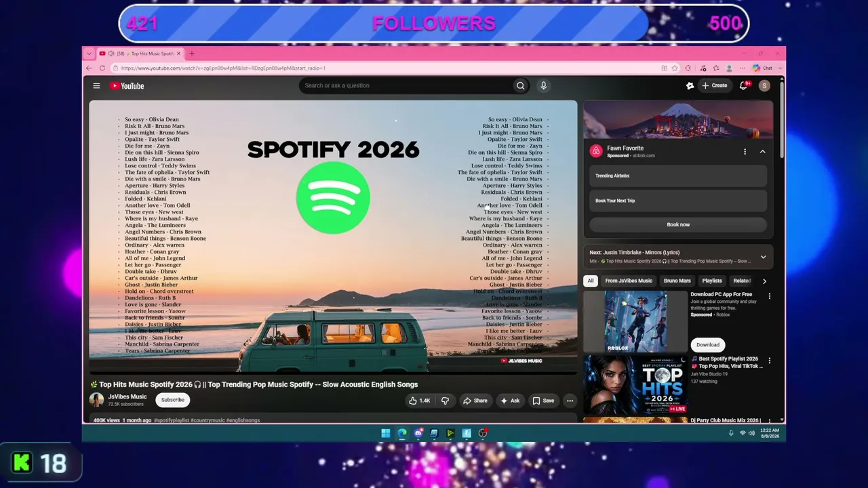
Task: Open the network icon in system tray
Action: coord(743,433)
